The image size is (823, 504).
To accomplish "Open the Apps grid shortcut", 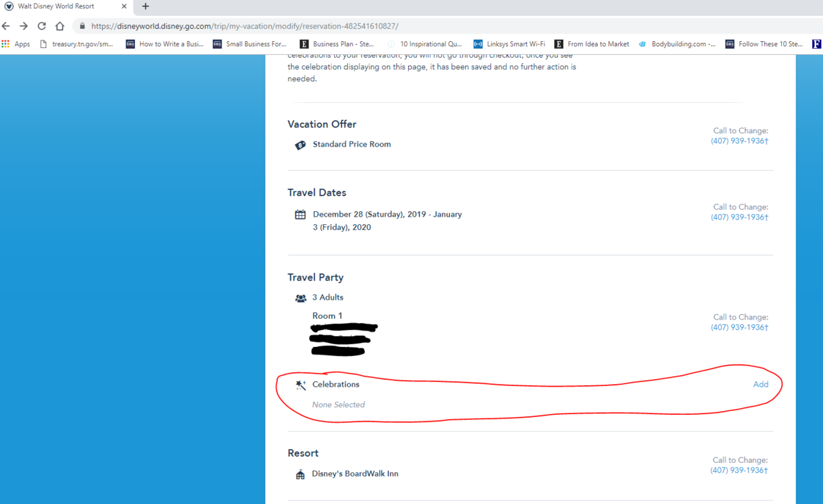I will [16, 44].
